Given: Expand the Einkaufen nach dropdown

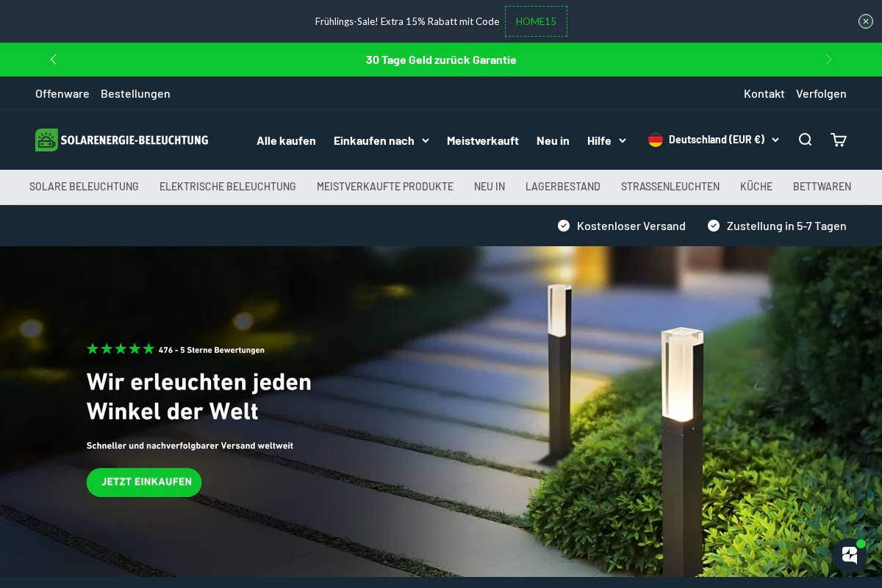Looking at the screenshot, I should pyautogui.click(x=381, y=140).
